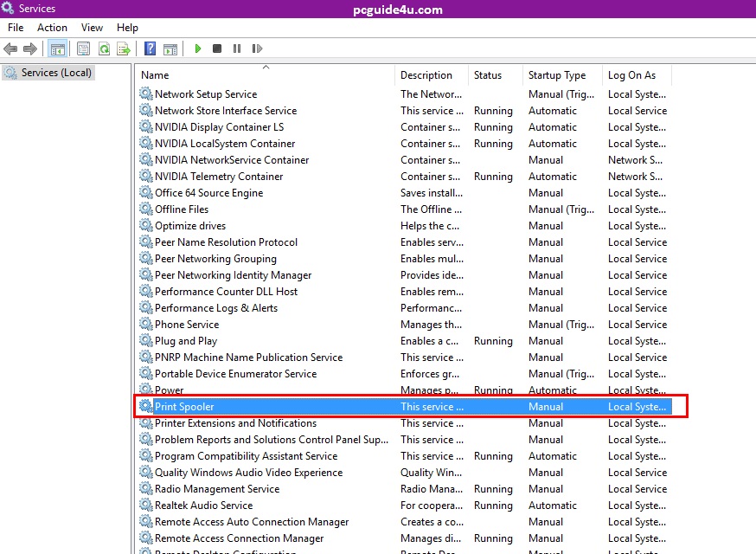756x554 pixels.
Task: Pause the service with pause icon
Action: pos(237,49)
